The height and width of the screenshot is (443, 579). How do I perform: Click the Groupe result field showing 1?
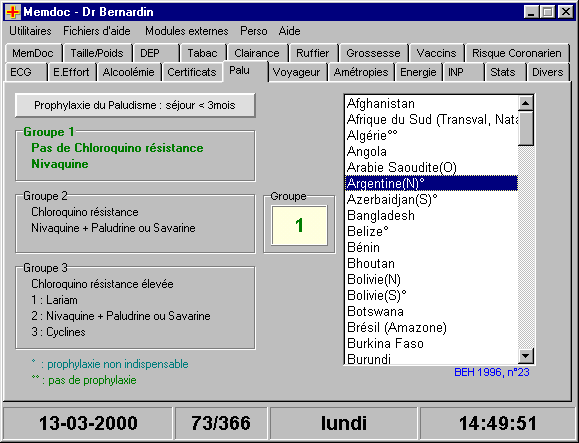[x=299, y=225]
